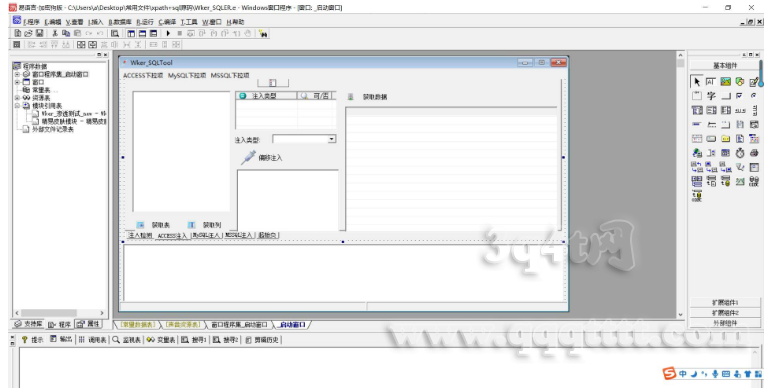Select the radio button component in palette

point(754,96)
